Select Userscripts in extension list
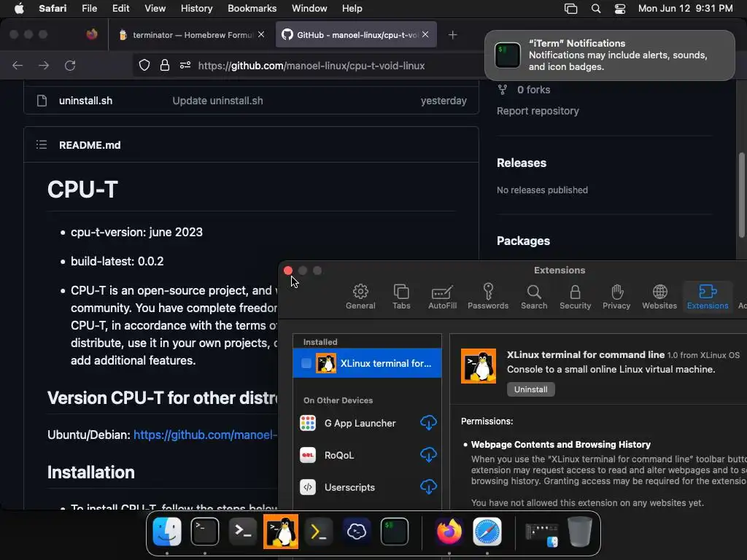 [349, 487]
